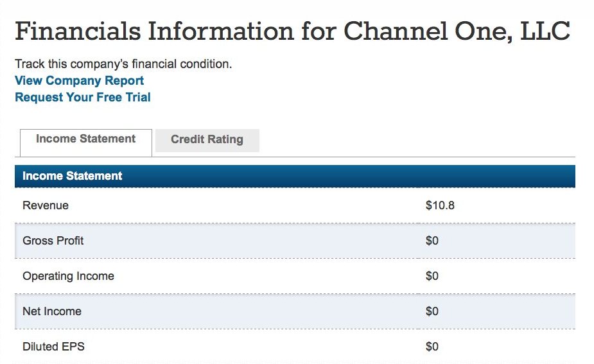The width and height of the screenshot is (594, 364).
Task: Select the Diluted EPS label
Action: pos(53,347)
